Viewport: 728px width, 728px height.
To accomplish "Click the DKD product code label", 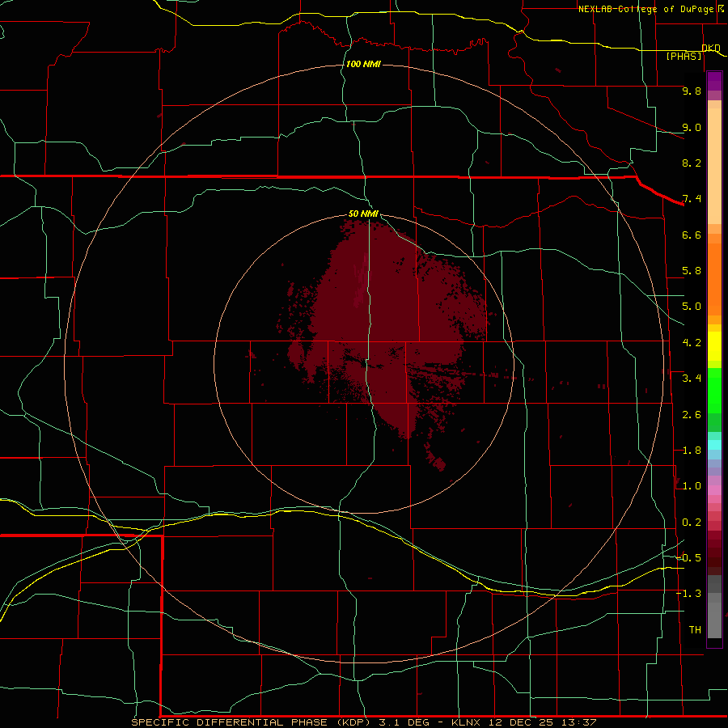I will [711, 49].
